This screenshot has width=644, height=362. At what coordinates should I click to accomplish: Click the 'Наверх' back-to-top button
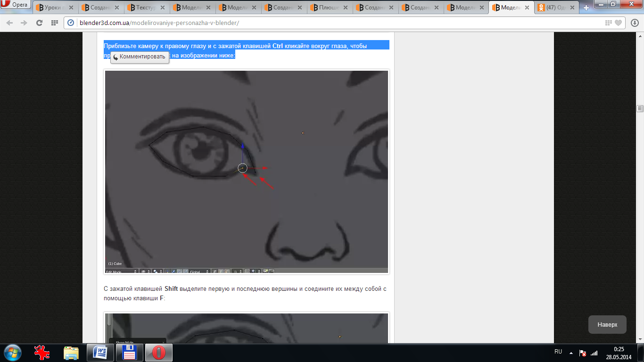pos(607,324)
